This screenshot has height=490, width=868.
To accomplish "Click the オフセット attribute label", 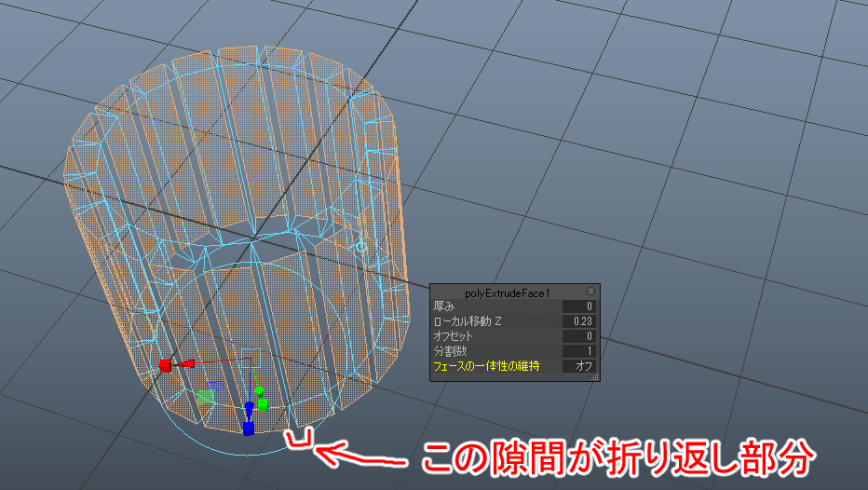I will (x=453, y=336).
